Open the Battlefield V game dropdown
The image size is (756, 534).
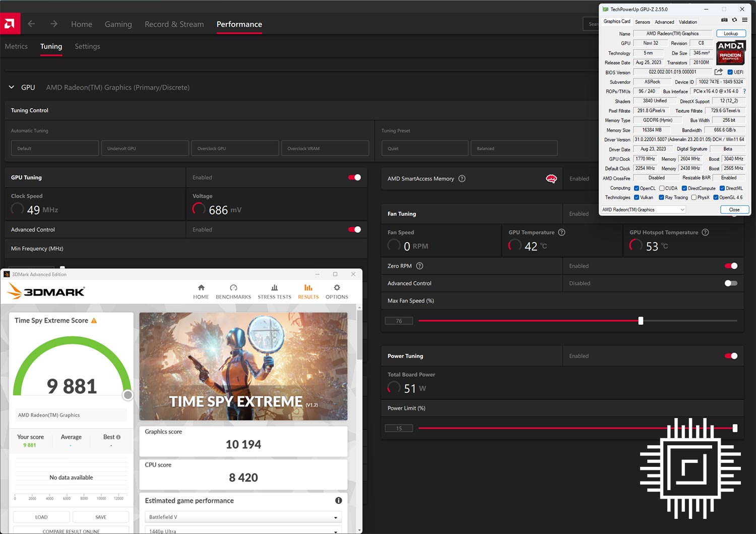point(243,517)
